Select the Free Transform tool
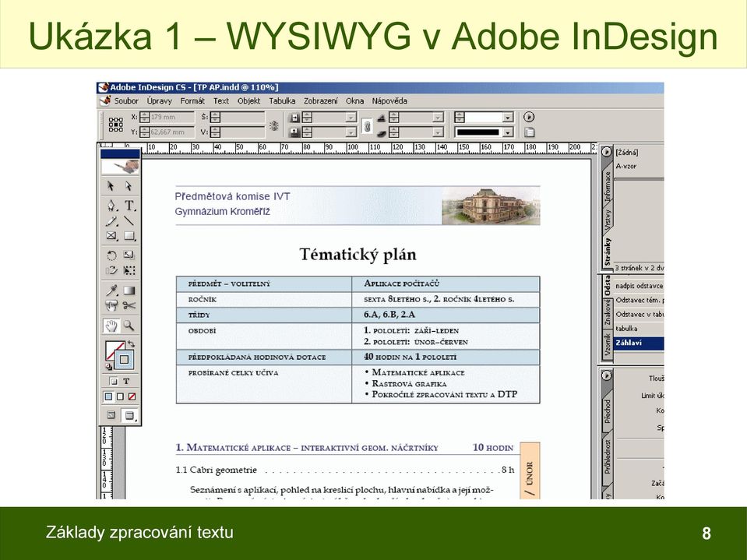The width and height of the screenshot is (747, 560). click(x=129, y=270)
